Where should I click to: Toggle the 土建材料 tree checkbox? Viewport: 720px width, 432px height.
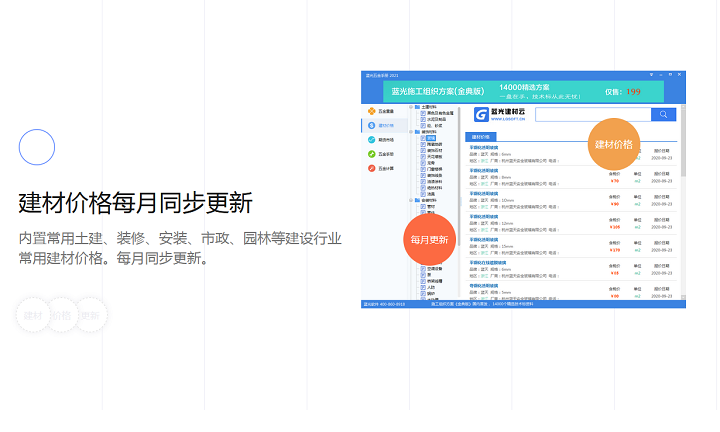click(x=417, y=105)
